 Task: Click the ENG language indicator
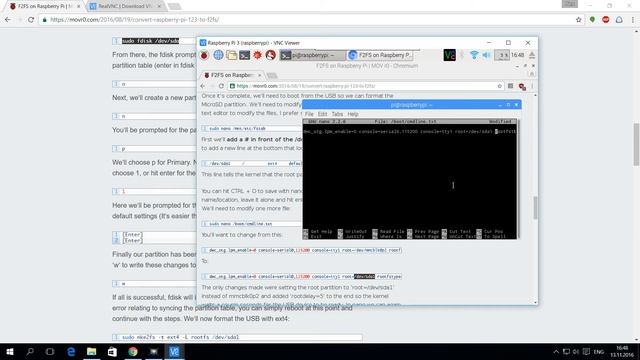[599, 351]
